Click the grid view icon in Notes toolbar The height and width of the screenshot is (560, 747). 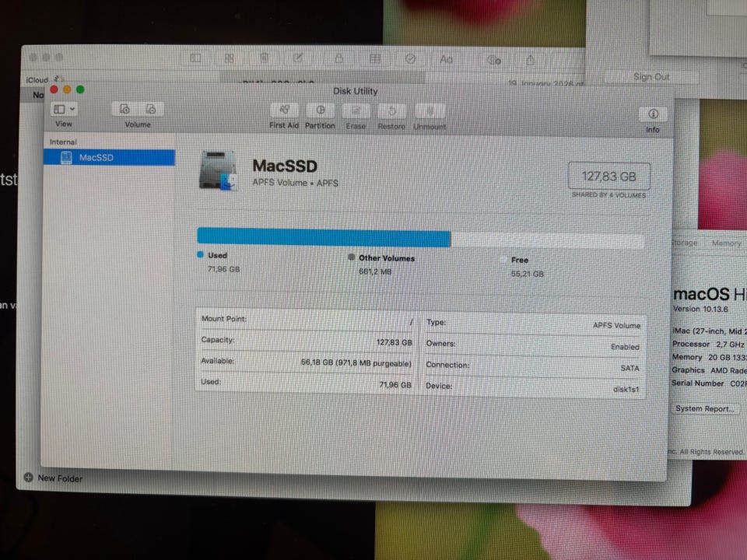(x=229, y=58)
